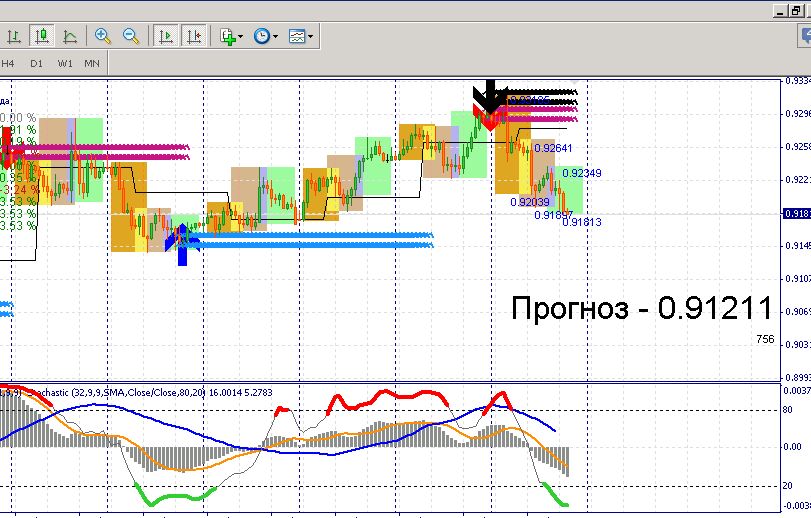Toggle auto scroll to latest bar
Screen dimensions: 811x518
click(x=166, y=36)
